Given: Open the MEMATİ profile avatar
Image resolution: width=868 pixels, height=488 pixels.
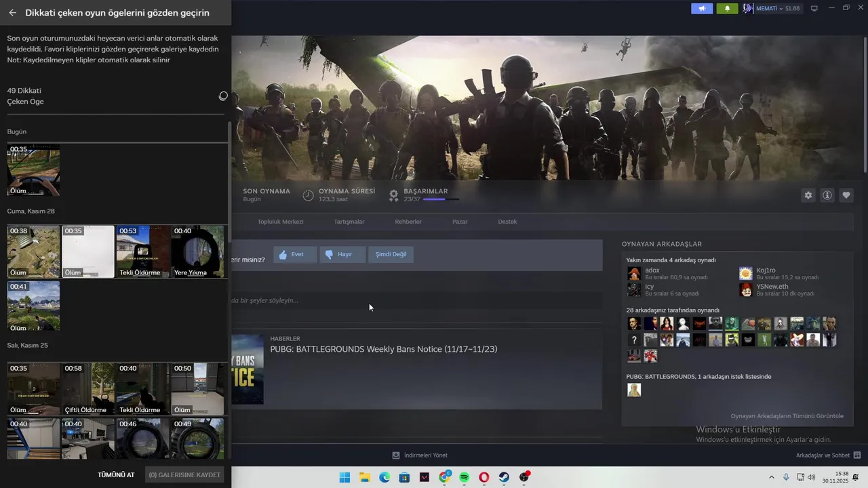Looking at the screenshot, I should 749,8.
